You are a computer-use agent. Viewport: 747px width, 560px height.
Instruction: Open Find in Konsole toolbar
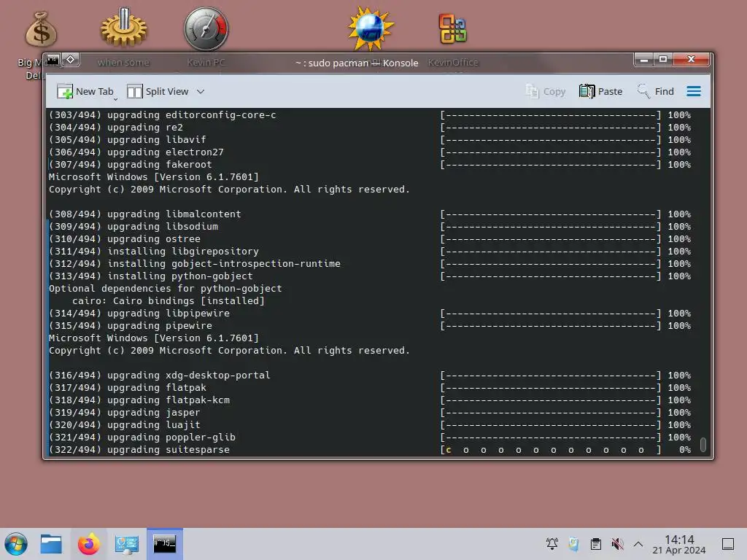(656, 91)
